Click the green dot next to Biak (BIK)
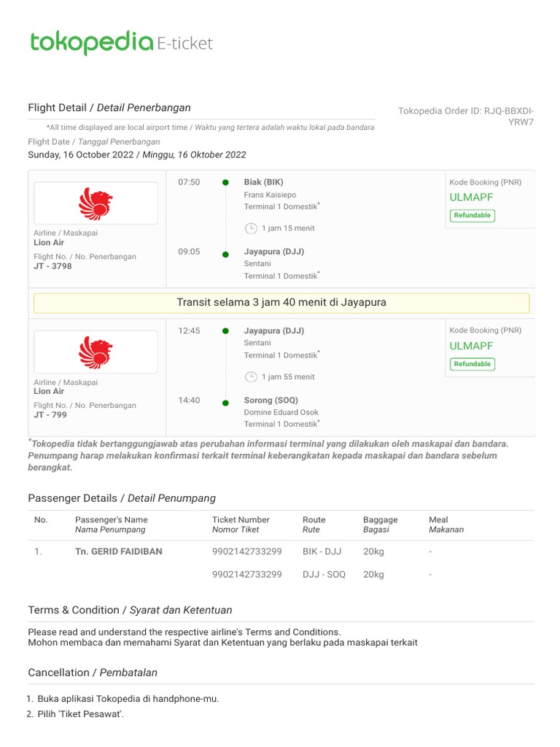The height and width of the screenshot is (747, 560). click(x=226, y=182)
